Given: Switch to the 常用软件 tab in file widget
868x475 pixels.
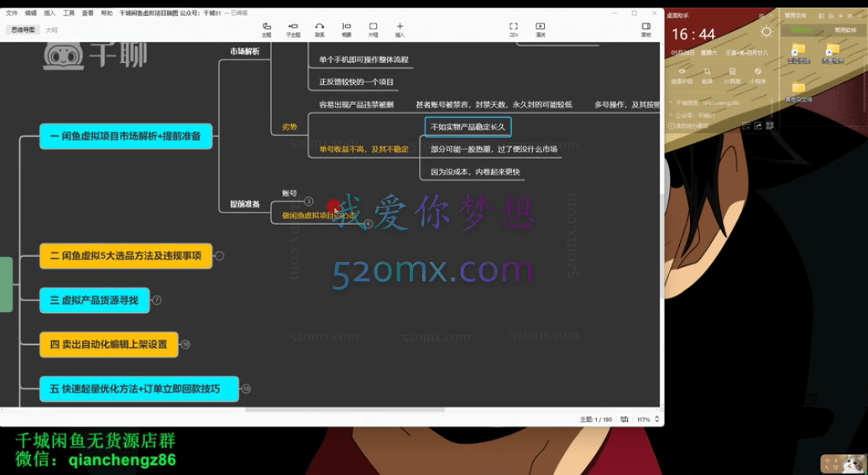Looking at the screenshot, I should [845, 30].
